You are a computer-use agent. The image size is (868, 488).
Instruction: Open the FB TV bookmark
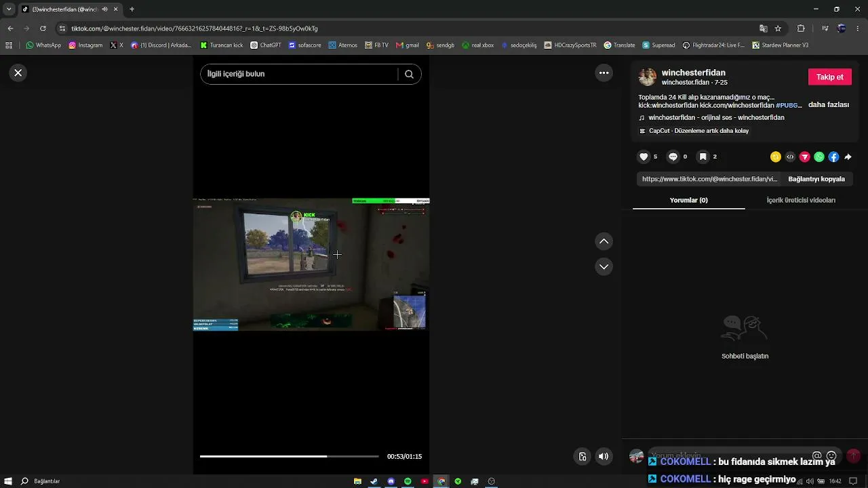click(x=376, y=45)
